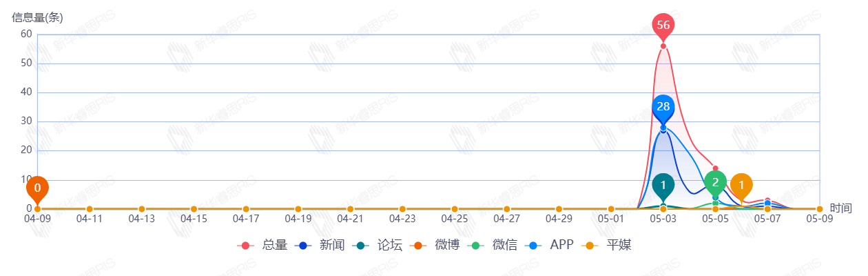Click the data point at 04-11
Viewport: 868px width, 276px height.
coord(90,209)
